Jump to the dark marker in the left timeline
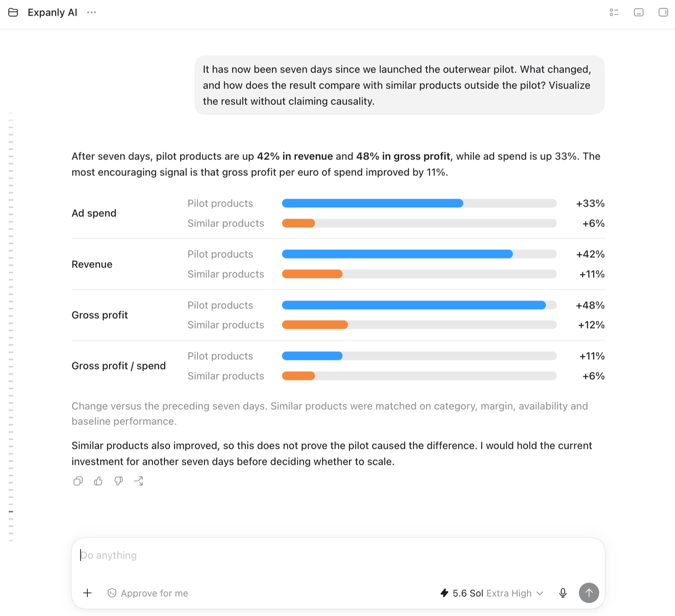This screenshot has height=616, width=675. tap(11, 512)
